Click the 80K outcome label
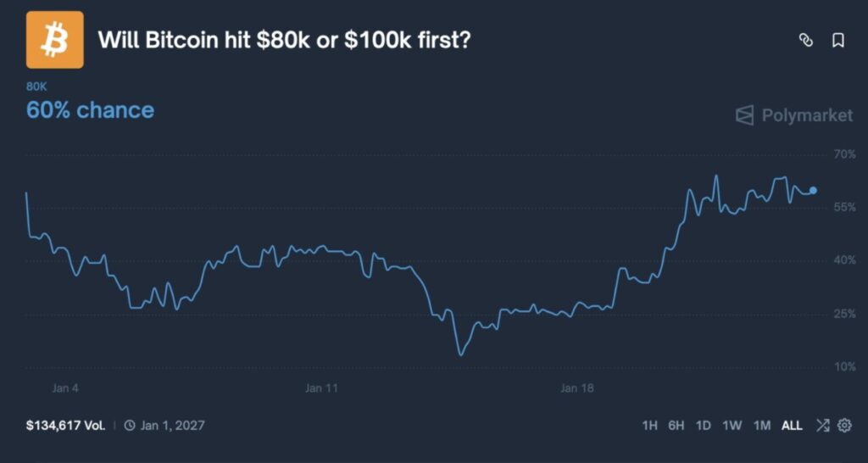 click(36, 86)
